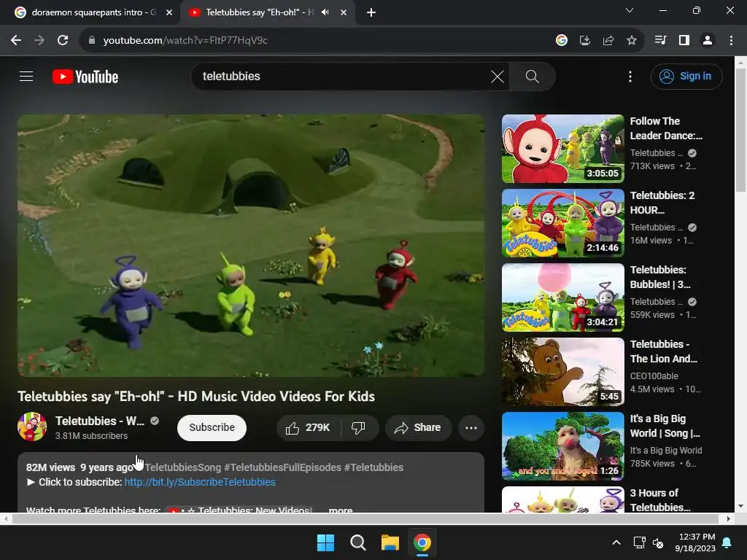Open the CEO100able channel name
747x560 pixels.
[654, 376]
